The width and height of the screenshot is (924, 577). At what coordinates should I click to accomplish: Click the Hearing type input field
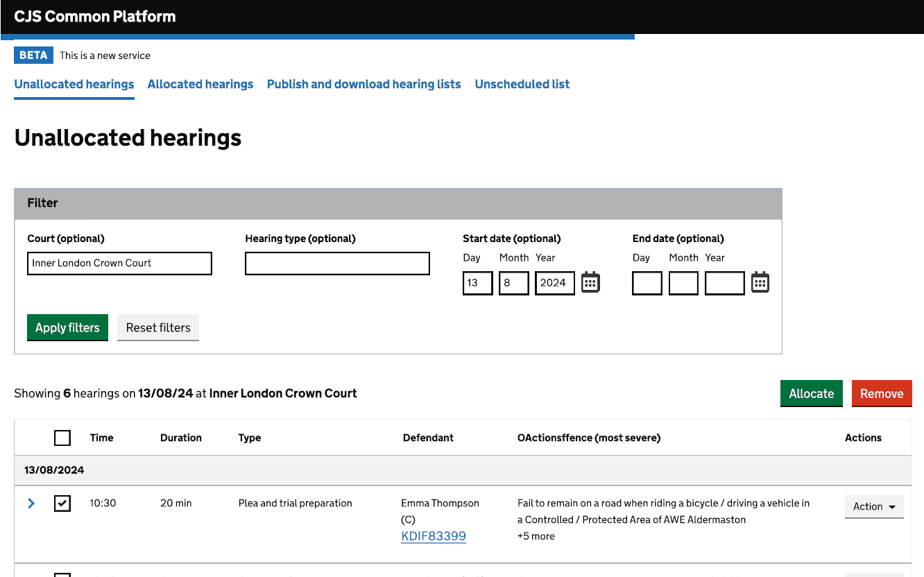[337, 264]
